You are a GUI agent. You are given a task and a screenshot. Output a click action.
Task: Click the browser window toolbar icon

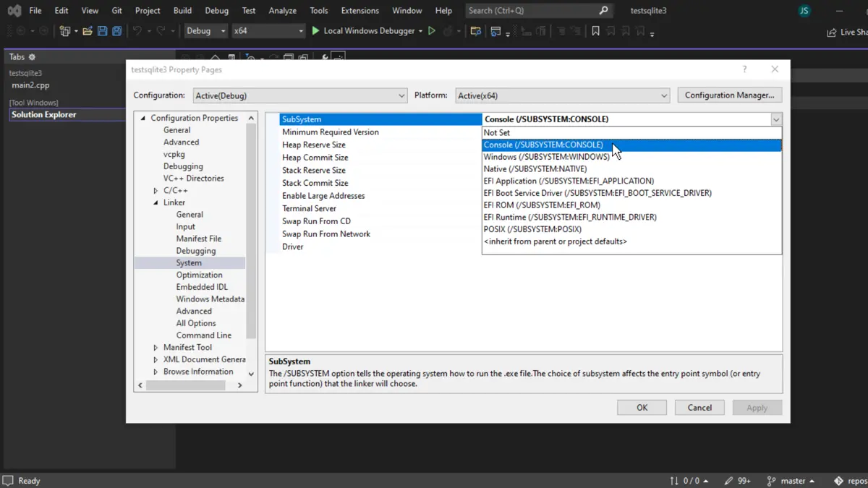coord(495,31)
